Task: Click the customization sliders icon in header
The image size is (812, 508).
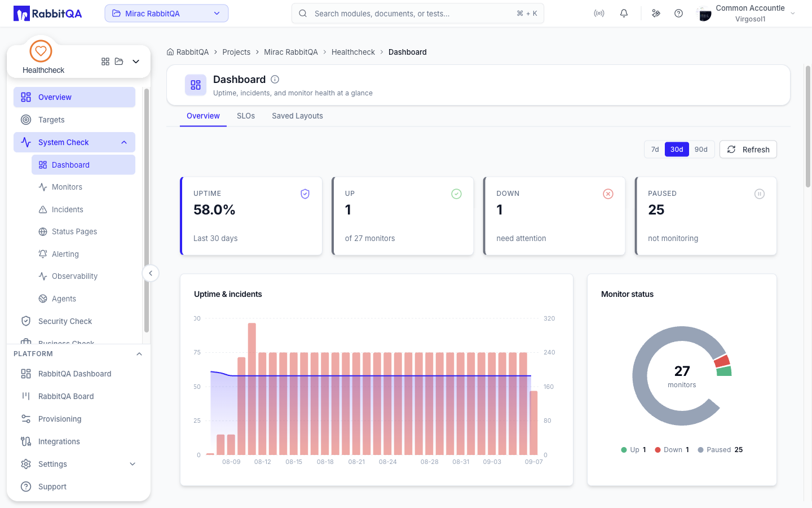Action: (x=656, y=14)
